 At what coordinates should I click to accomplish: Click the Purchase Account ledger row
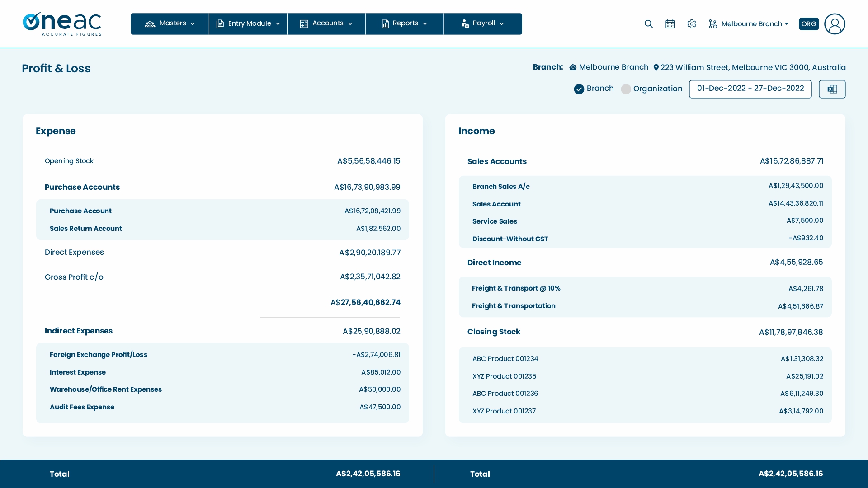pos(80,211)
